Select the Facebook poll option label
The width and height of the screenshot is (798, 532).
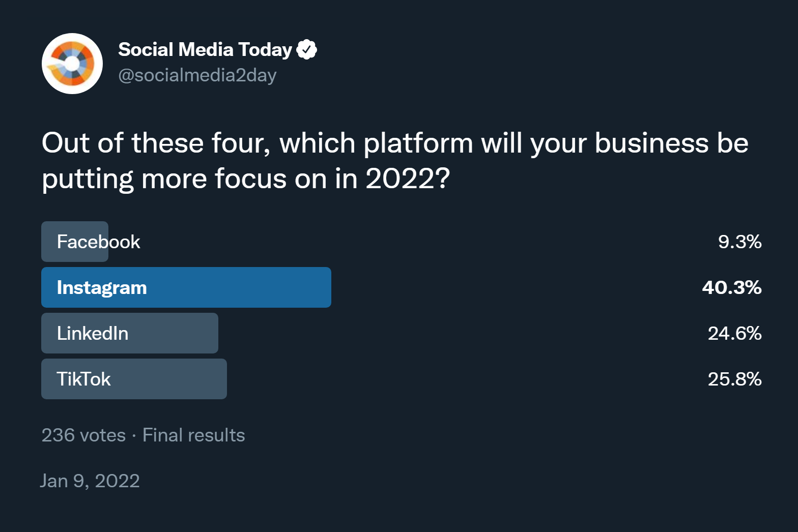(x=98, y=242)
